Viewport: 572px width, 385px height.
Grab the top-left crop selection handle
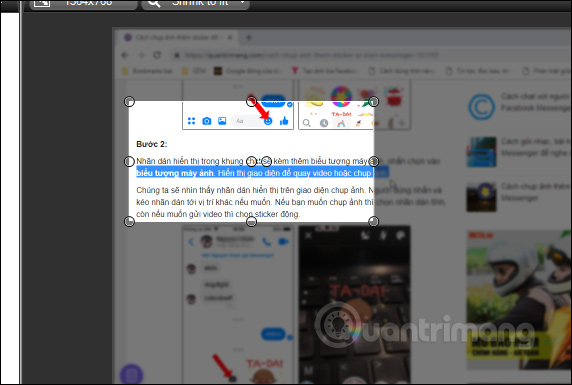pos(130,101)
